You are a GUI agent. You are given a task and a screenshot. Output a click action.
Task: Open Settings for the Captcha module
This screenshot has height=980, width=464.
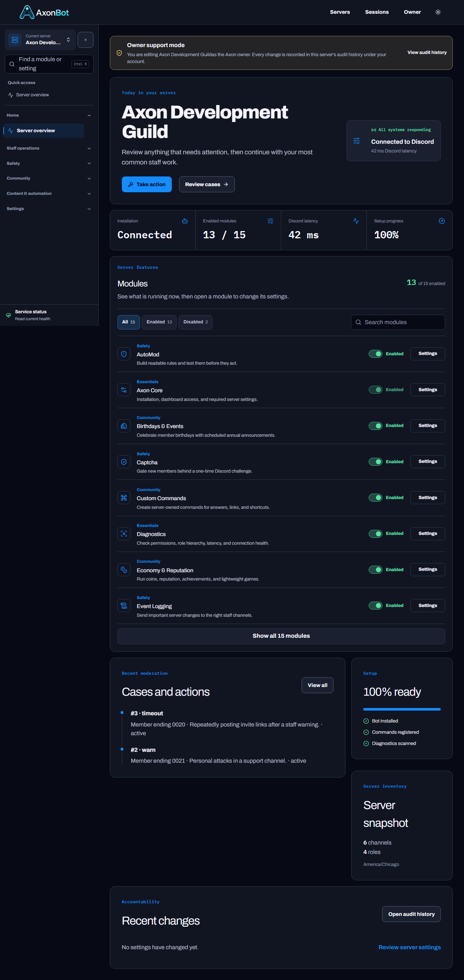click(x=427, y=461)
